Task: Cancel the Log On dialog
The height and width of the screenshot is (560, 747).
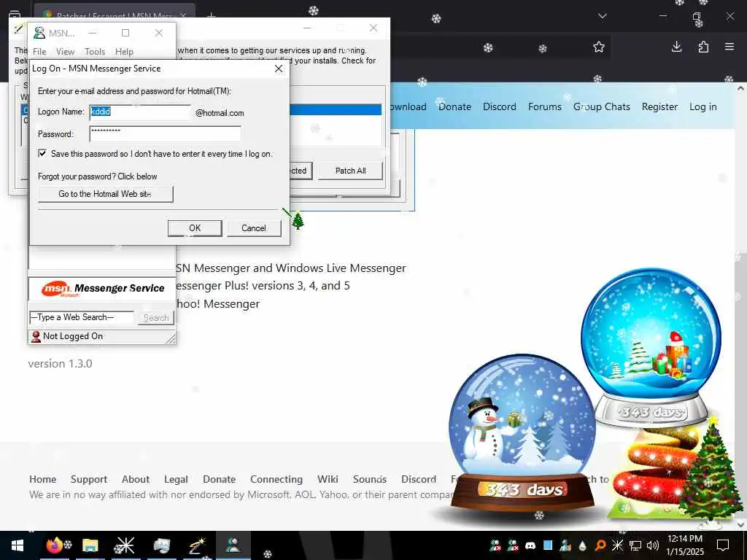Action: click(253, 228)
